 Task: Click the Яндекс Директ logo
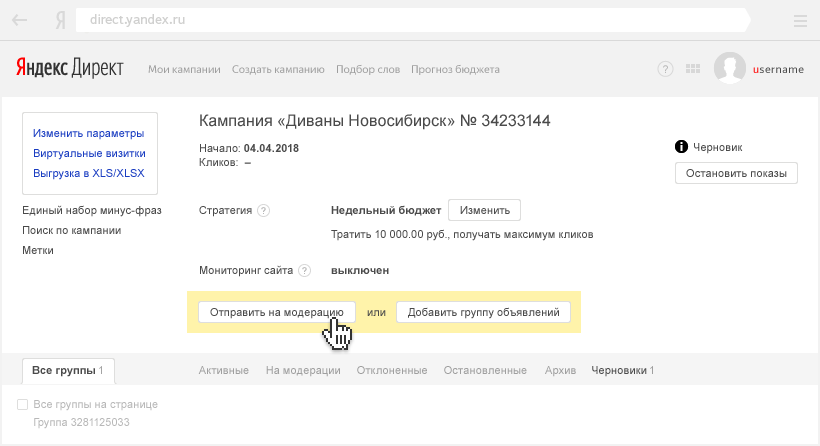tap(69, 68)
